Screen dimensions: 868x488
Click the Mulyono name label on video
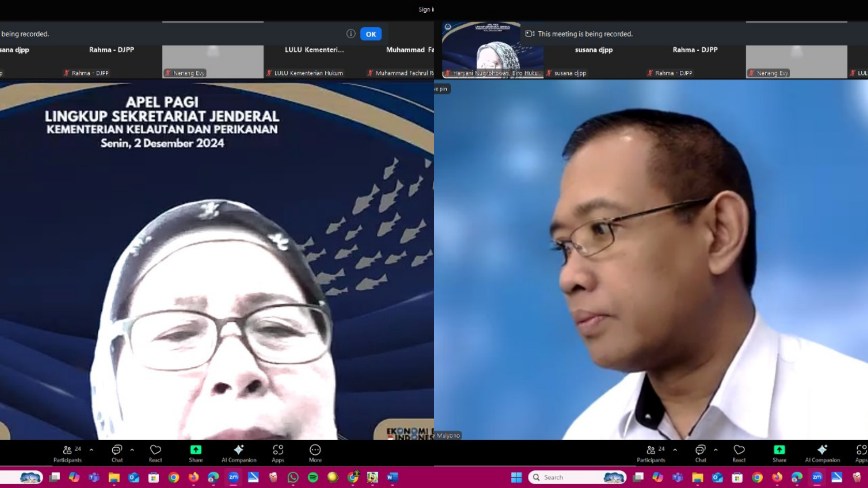[448, 436]
